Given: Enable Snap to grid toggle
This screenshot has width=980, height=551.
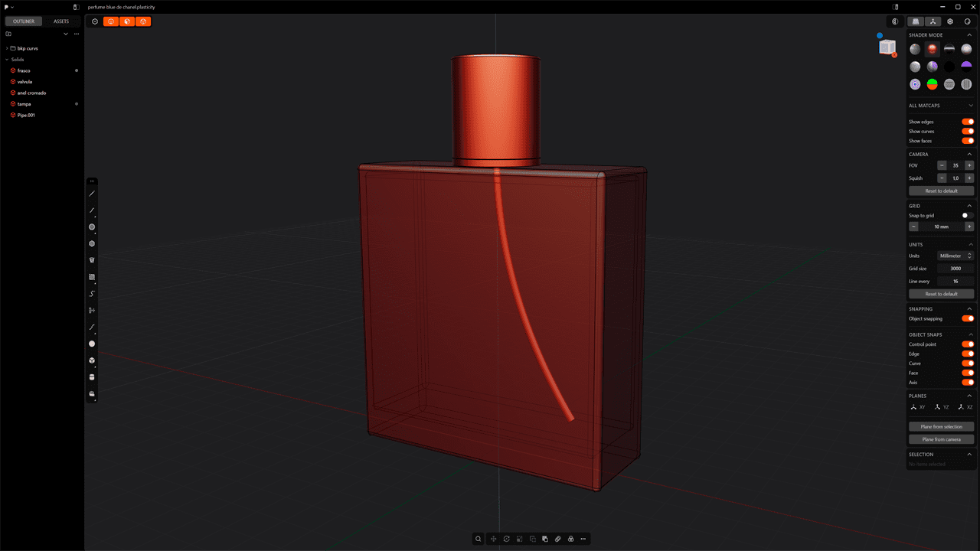Looking at the screenshot, I should [968, 216].
